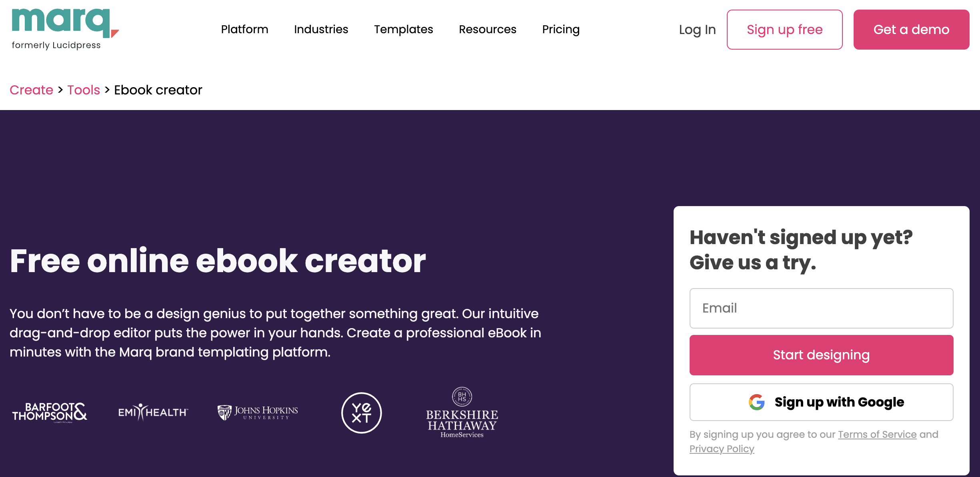This screenshot has width=980, height=477.
Task: Open the Resources menu
Action: 487,30
